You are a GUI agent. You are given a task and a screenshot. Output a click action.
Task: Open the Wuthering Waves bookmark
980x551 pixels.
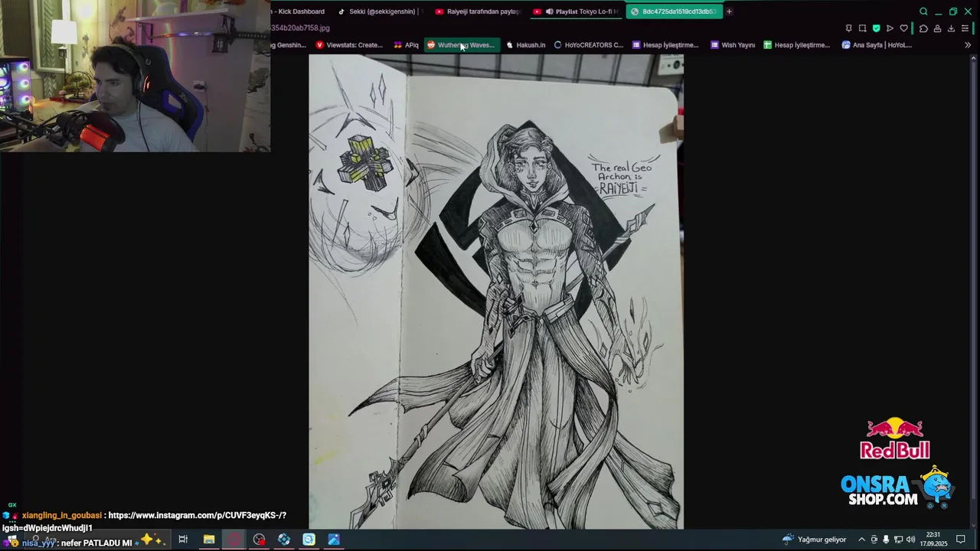click(461, 45)
